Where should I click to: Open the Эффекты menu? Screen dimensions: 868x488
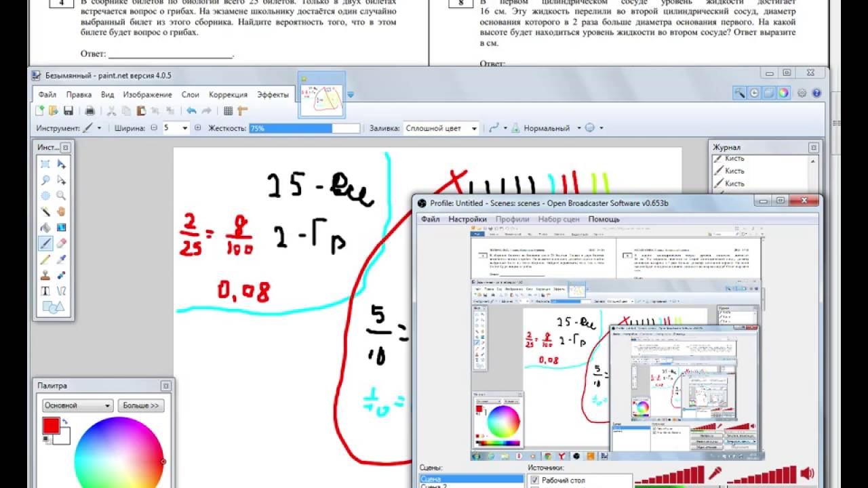point(273,95)
